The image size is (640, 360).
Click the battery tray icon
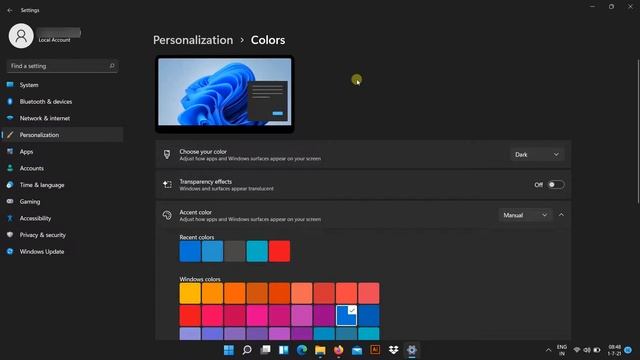tap(597, 350)
